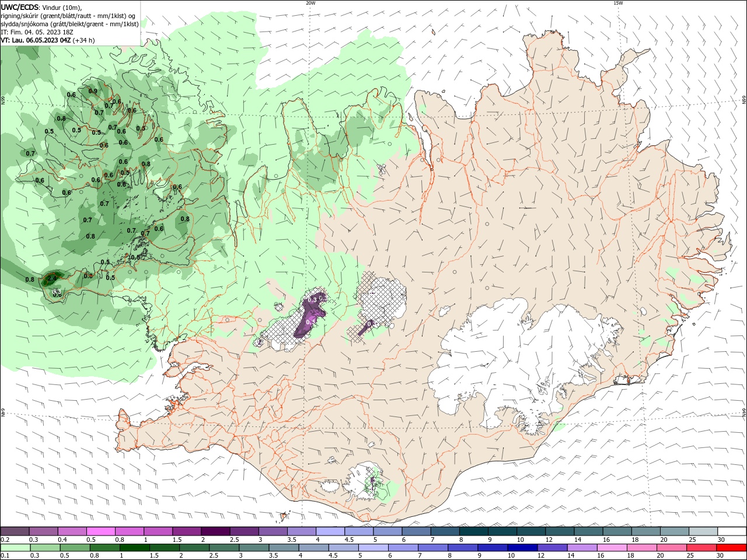Click the '(+34 h)' forecast offset text
The image size is (747, 560).
point(84,40)
